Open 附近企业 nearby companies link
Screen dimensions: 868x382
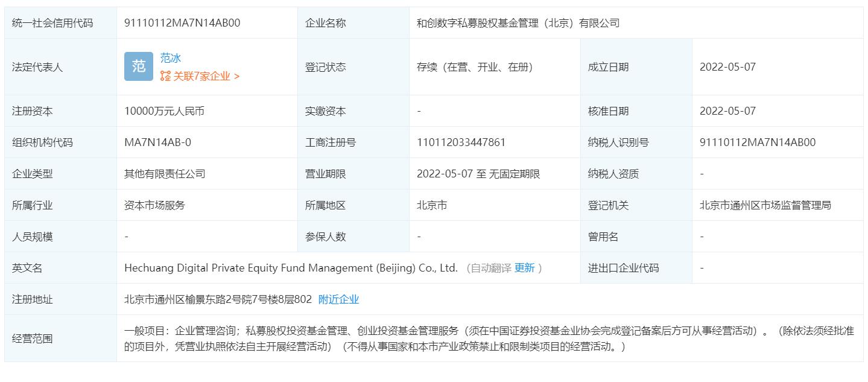tap(338, 299)
